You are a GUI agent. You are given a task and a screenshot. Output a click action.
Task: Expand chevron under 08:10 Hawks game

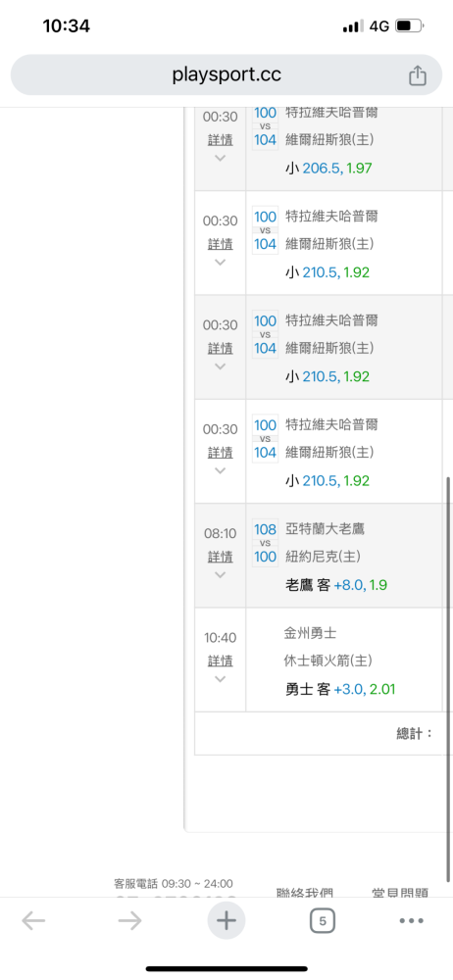click(220, 574)
